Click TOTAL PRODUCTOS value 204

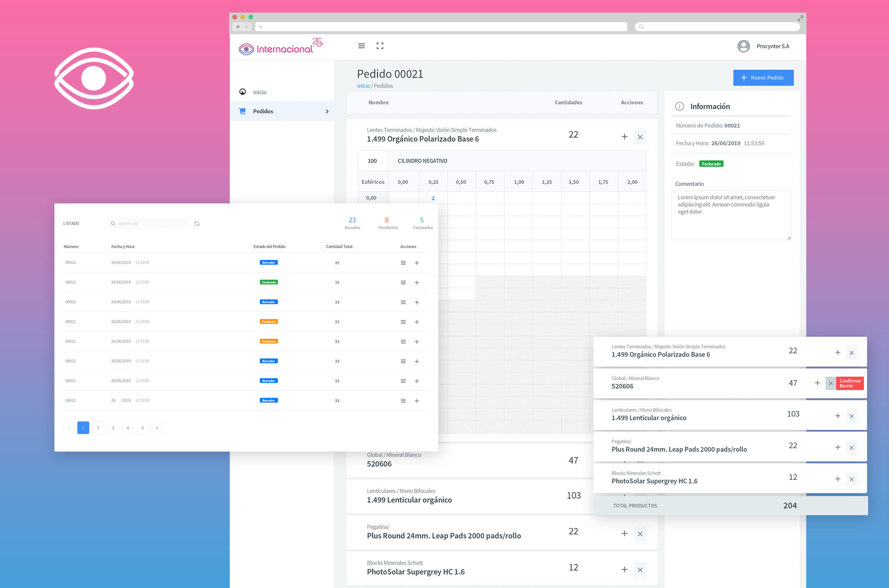[x=790, y=505]
